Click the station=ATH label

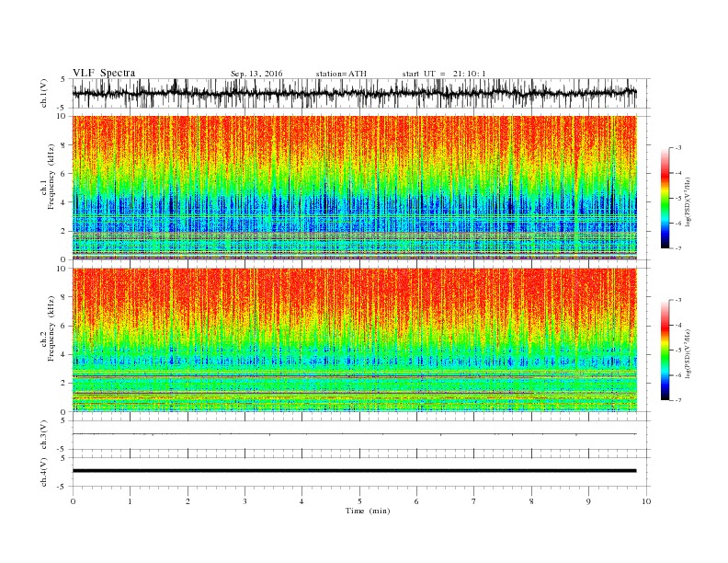(x=341, y=74)
